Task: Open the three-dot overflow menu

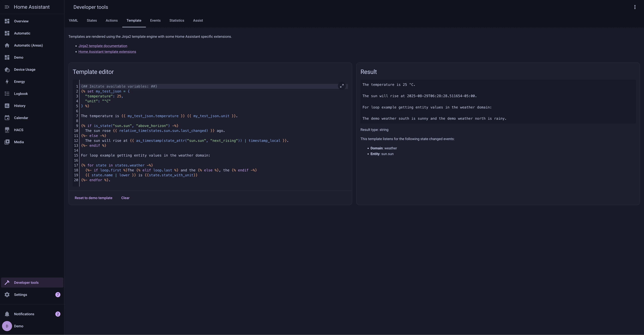Action: (635, 7)
